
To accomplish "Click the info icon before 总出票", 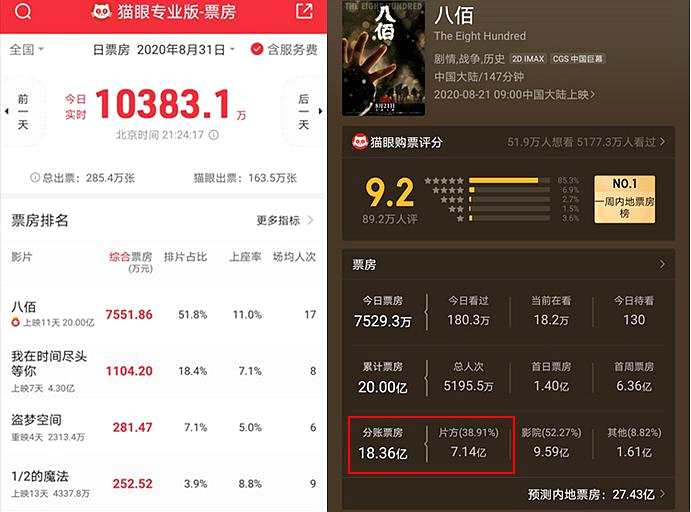I will point(34,178).
